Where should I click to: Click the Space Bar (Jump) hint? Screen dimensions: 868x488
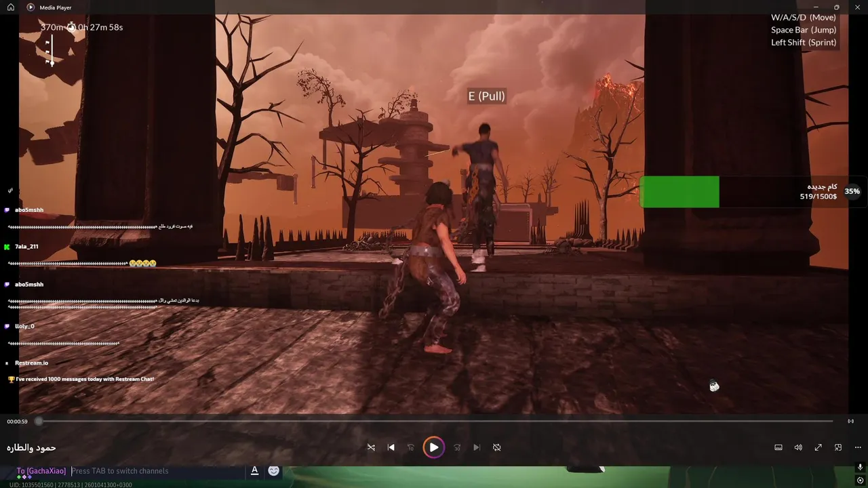click(804, 30)
